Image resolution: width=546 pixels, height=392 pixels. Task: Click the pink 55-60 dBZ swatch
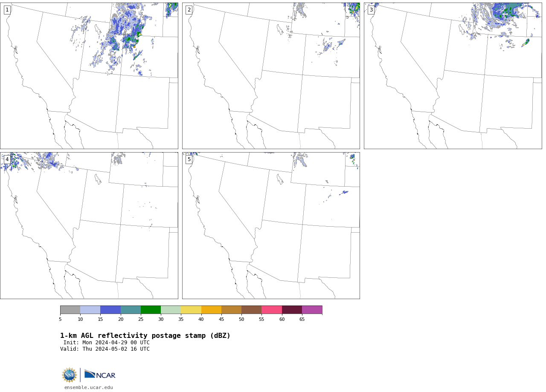coord(272,310)
